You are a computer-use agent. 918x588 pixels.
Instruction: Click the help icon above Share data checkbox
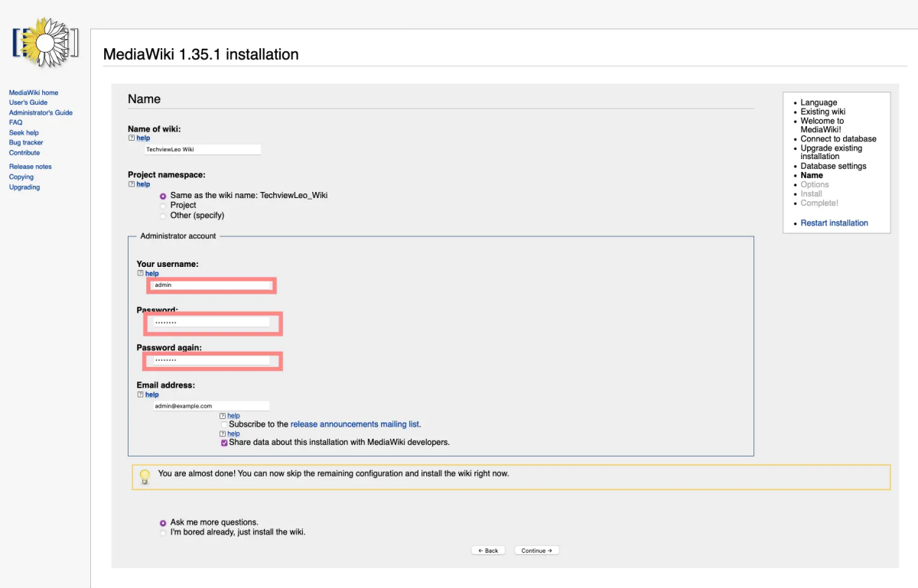223,434
